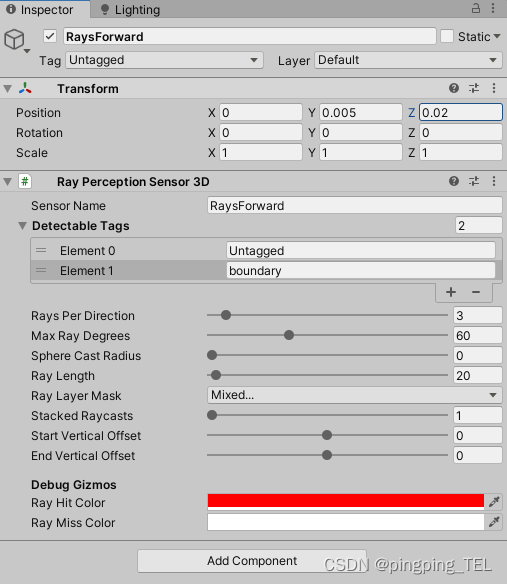Click the plus to add detectable tag
This screenshot has height=584, width=507.
pos(451,292)
